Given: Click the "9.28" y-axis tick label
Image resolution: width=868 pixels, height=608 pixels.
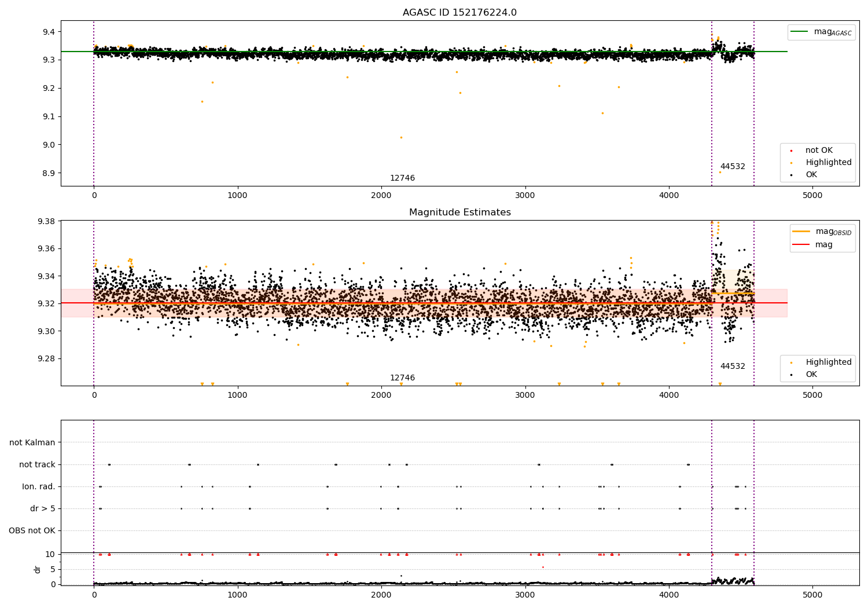Looking at the screenshot, I should [x=46, y=358].
